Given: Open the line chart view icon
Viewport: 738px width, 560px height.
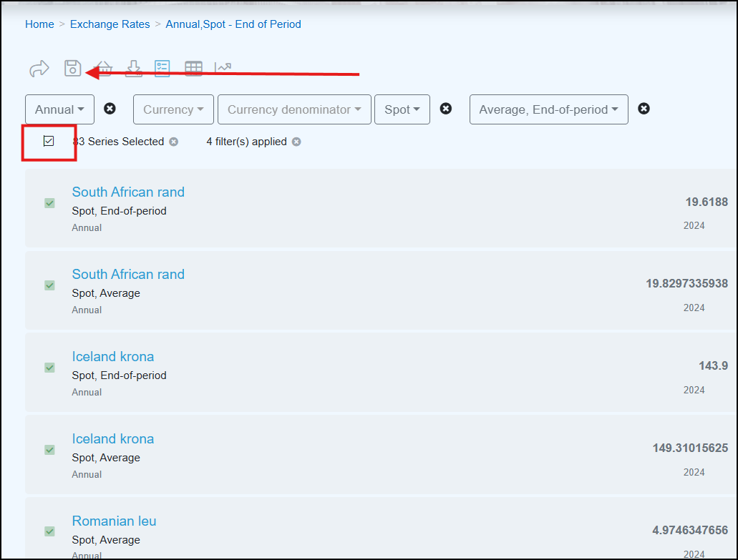Looking at the screenshot, I should click(x=223, y=68).
